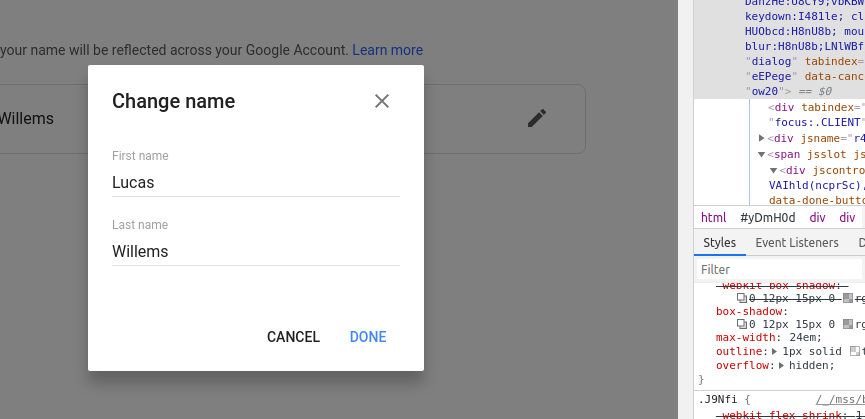Screen dimensions: 865x419
Task: Expand the div jsname node in Elements
Action: [x=762, y=138]
